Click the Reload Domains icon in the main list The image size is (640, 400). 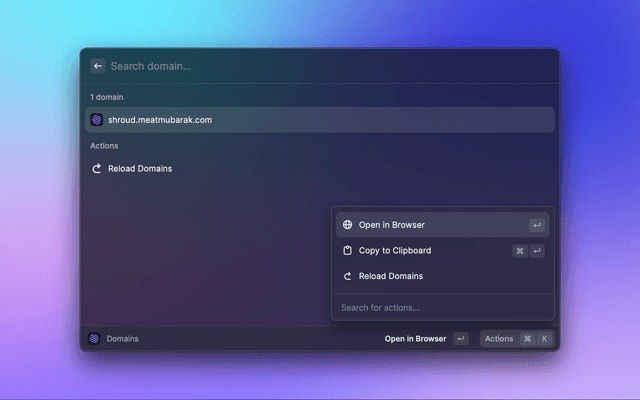97,169
